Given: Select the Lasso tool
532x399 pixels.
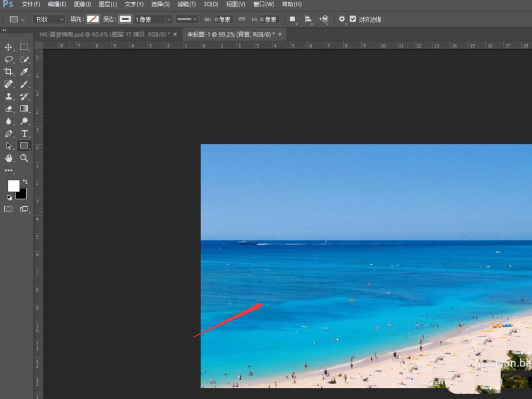Looking at the screenshot, I should [x=9, y=60].
